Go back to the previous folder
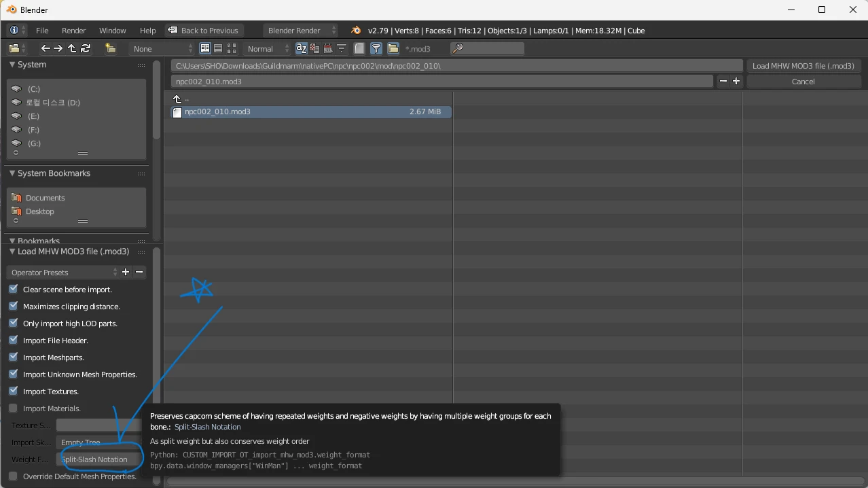 (x=46, y=48)
